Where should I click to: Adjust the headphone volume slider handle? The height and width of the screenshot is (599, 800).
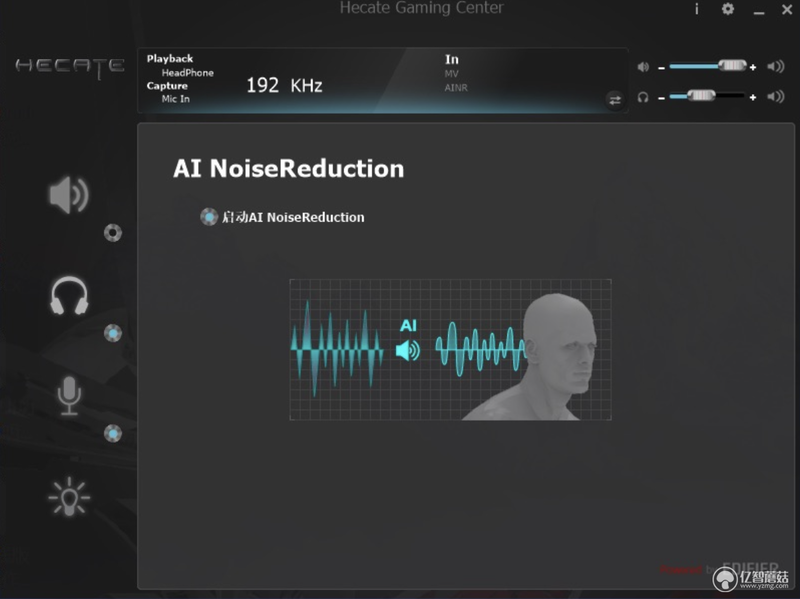tap(701, 95)
